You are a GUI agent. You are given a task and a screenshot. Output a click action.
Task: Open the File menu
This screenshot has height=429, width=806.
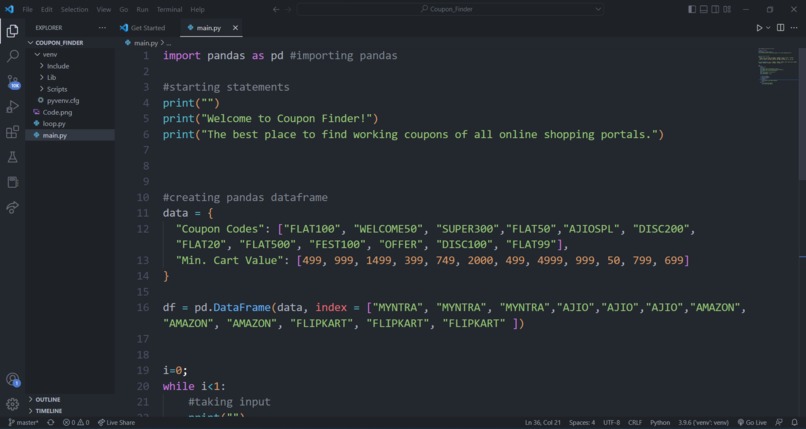click(27, 9)
